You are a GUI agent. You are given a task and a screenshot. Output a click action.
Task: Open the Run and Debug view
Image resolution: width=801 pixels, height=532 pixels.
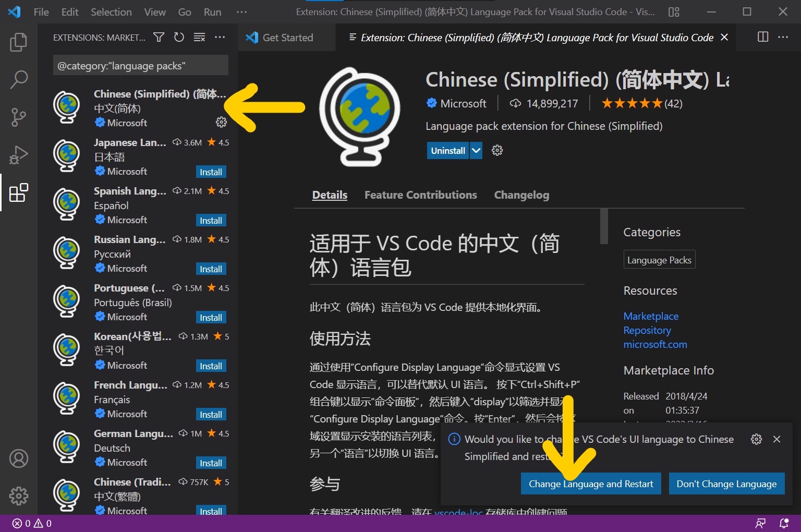tap(19, 155)
